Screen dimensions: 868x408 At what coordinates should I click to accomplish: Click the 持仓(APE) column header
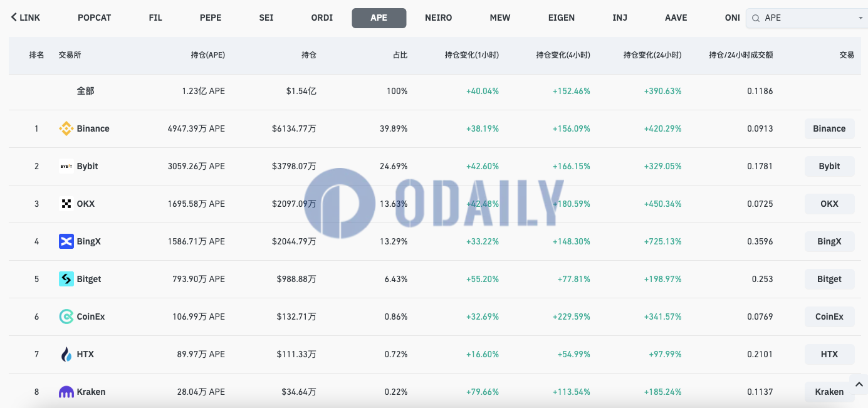click(207, 55)
